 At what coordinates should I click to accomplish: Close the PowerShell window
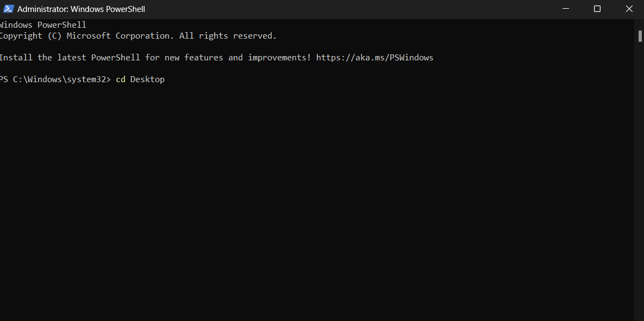pos(629,9)
